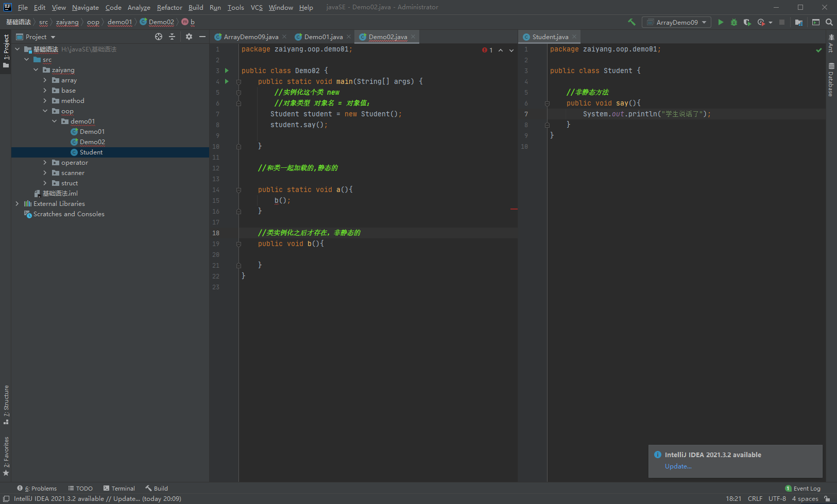Image resolution: width=837 pixels, height=504 pixels.
Task: Open the Refactor menu
Action: [169, 7]
